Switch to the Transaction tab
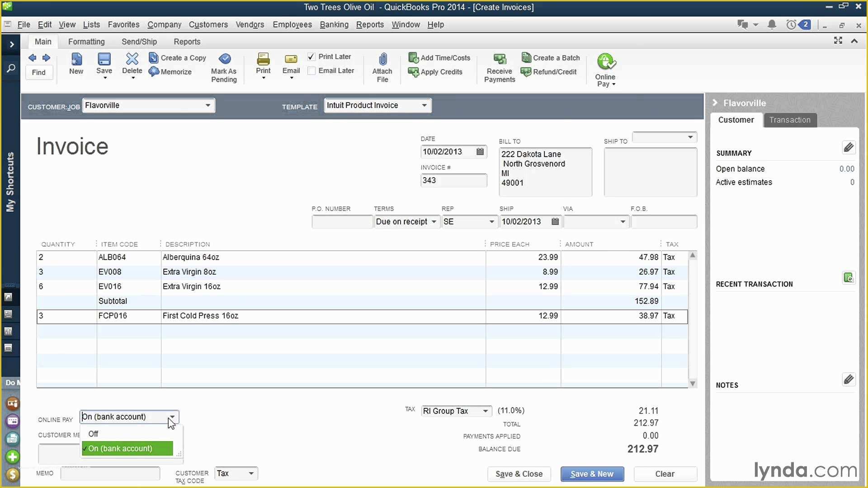The height and width of the screenshot is (488, 868). pyautogui.click(x=790, y=120)
